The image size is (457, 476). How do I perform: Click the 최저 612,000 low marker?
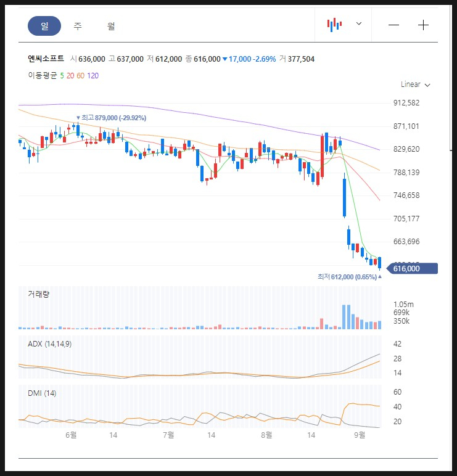(x=350, y=277)
